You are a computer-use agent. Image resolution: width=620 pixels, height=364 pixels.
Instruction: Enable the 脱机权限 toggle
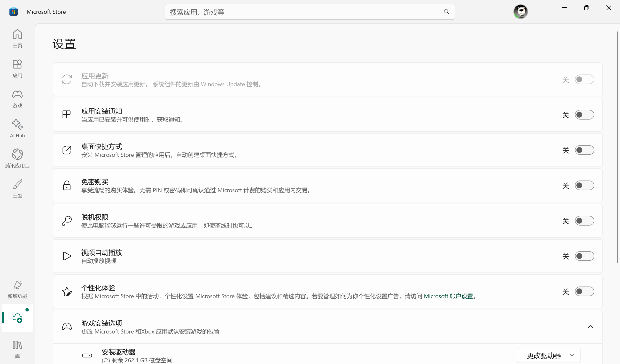point(584,221)
